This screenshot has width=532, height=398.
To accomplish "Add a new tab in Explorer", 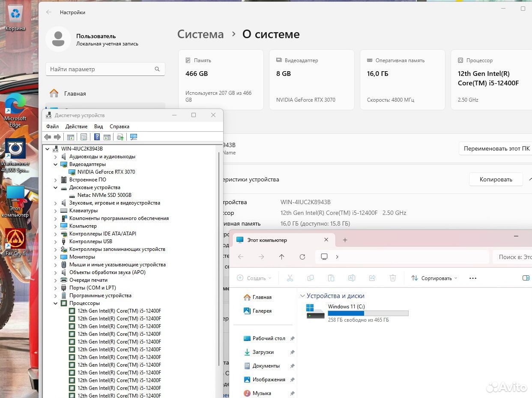I will (x=345, y=240).
